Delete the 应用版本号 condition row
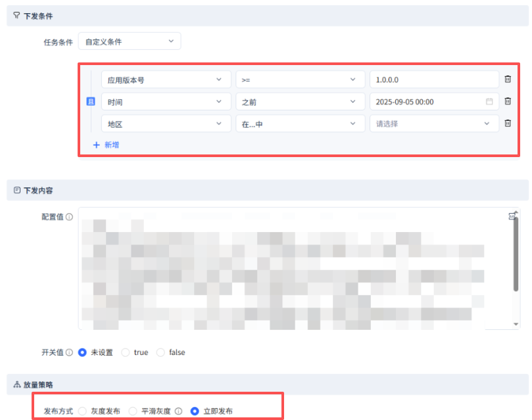 pos(508,80)
